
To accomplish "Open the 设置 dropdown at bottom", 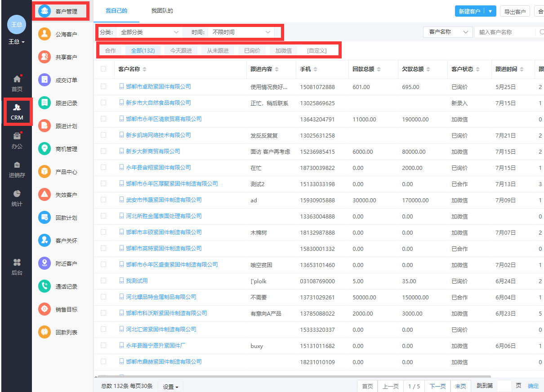I will tap(170, 387).
